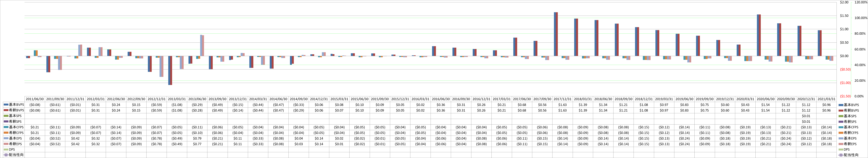Click 基本BVPS value $1.63 under 2017/12/31
This screenshot has height=158, width=868.
562,105
